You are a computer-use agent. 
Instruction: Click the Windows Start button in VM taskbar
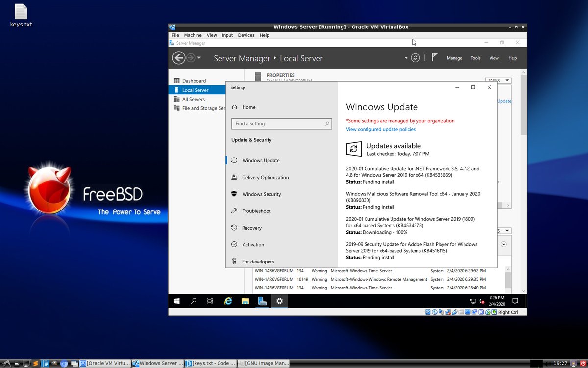click(x=177, y=301)
